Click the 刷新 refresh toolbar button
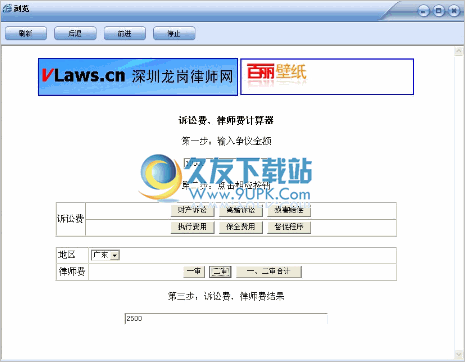Viewport: 465px width, 362px height. (x=26, y=33)
